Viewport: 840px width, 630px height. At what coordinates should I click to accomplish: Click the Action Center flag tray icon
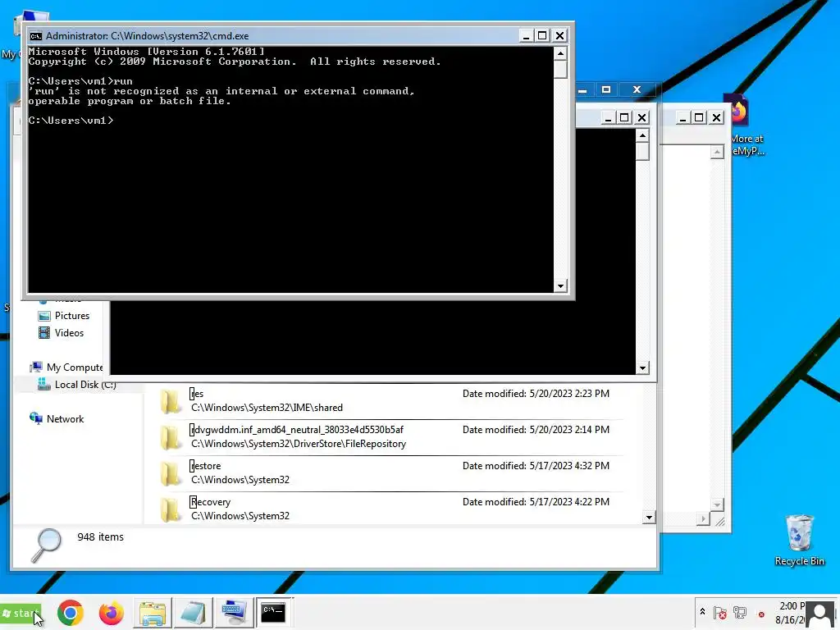tap(720, 612)
